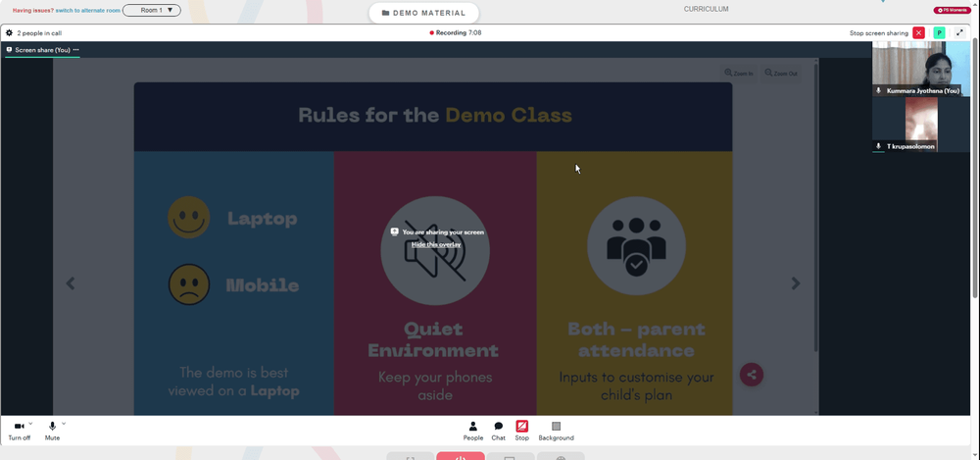Click Kummara Jyothsna microphone icon
This screenshot has height=460, width=980.
(879, 91)
